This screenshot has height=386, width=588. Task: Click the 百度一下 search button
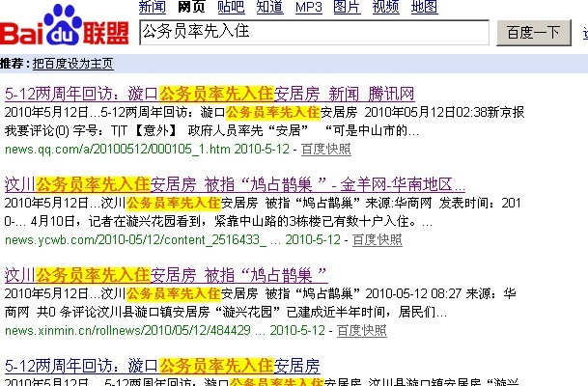click(534, 33)
